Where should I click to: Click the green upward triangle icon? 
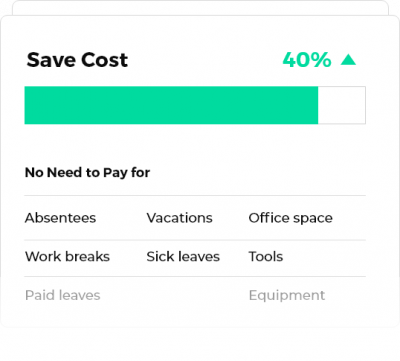(x=349, y=60)
